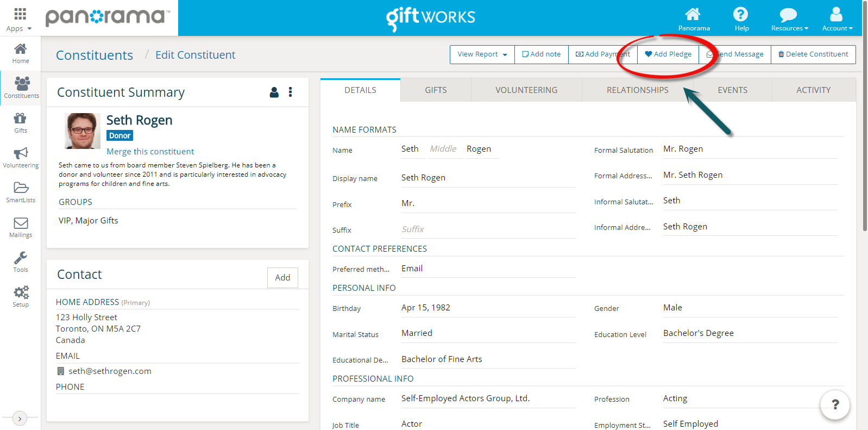This screenshot has width=868, height=430.
Task: Open the Account dropdown menu
Action: pos(837,19)
